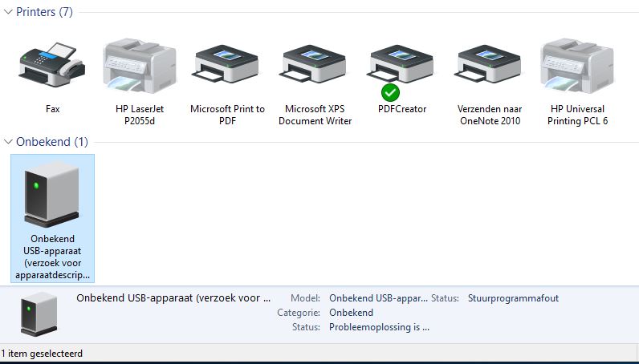Click the '1 item geselecteerd' status bar text
Image resolution: width=639 pixels, height=364 pixels.
pyautogui.click(x=42, y=354)
